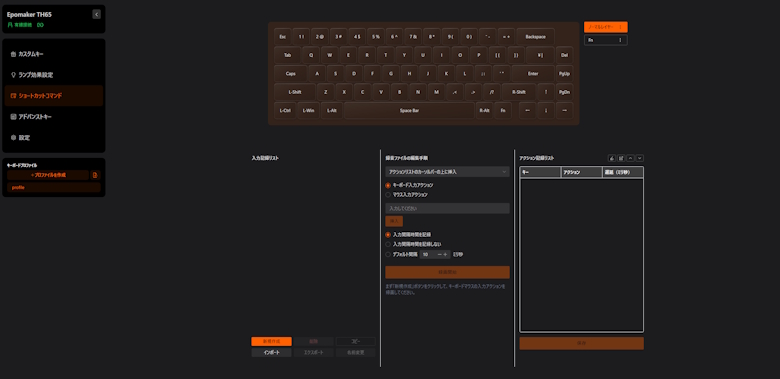Click the 挿入 button
Image resolution: width=780 pixels, height=379 pixels.
click(x=394, y=221)
